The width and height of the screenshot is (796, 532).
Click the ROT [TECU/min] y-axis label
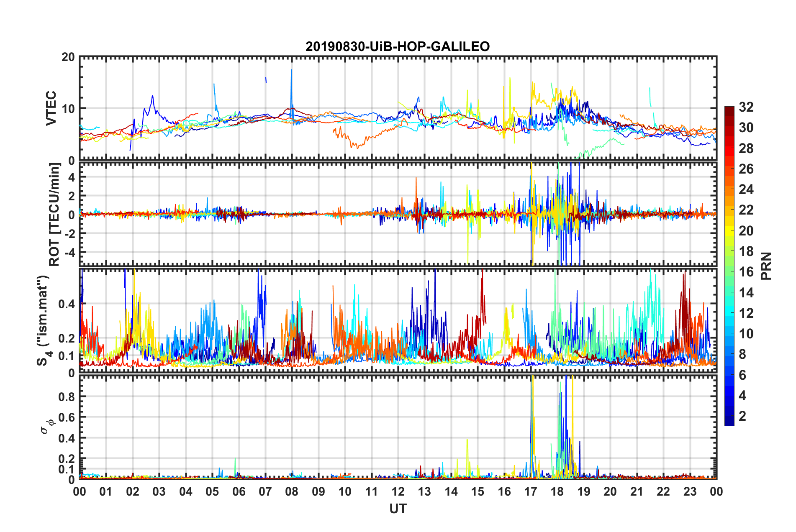coord(54,215)
